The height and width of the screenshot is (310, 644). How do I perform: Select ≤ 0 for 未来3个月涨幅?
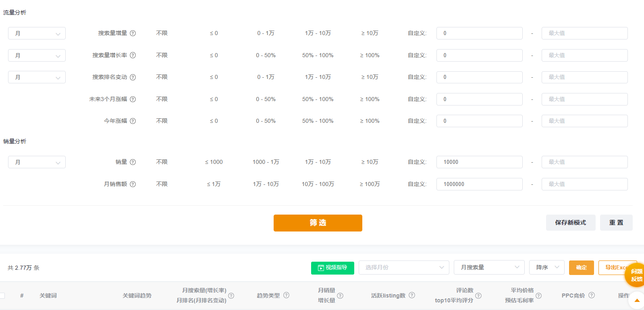point(214,99)
